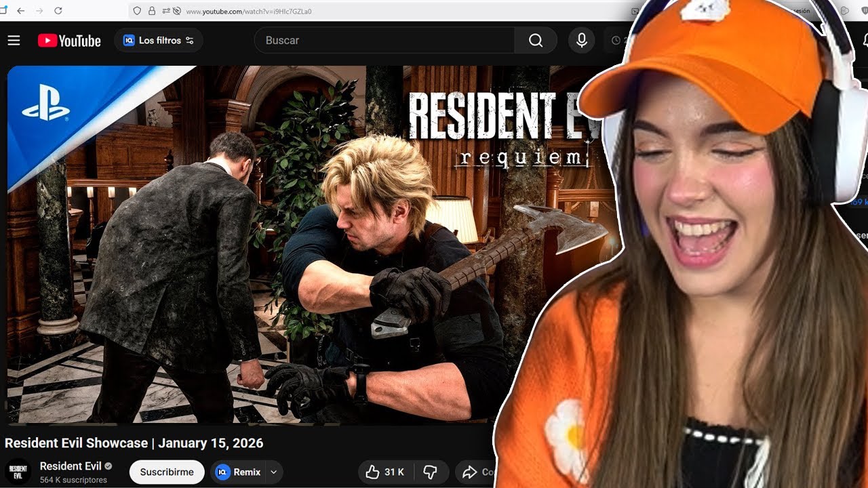Open the Los filtros button
This screenshot has width=868, height=488.
pyautogui.click(x=159, y=41)
